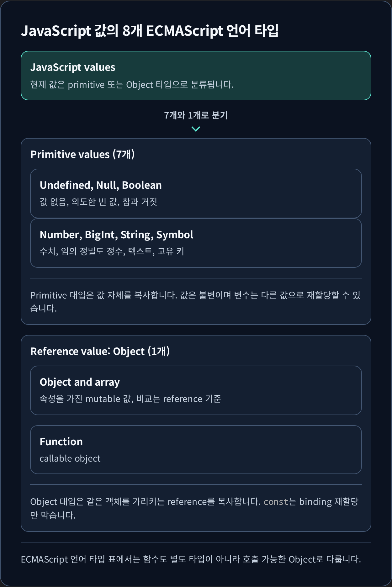Screen dimensions: 392x587
Task: Click the JavaScript values heading text
Action: 73,67
